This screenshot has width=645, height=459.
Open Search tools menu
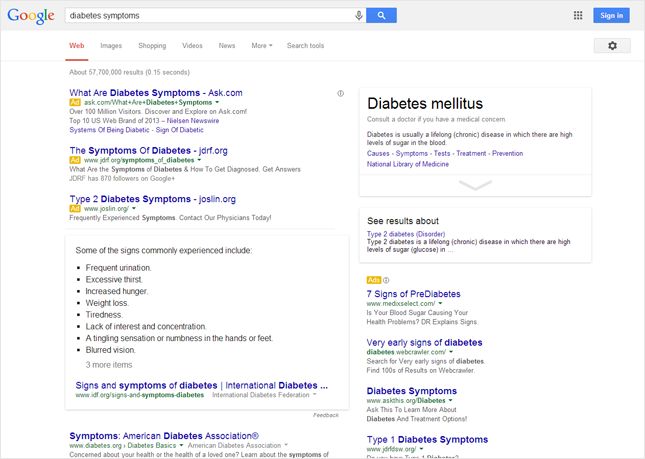click(305, 46)
